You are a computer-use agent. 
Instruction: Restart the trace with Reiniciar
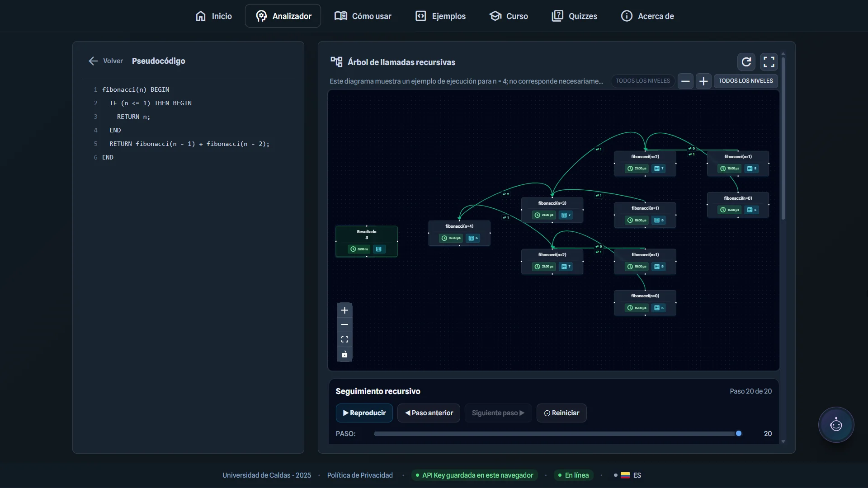coord(561,413)
